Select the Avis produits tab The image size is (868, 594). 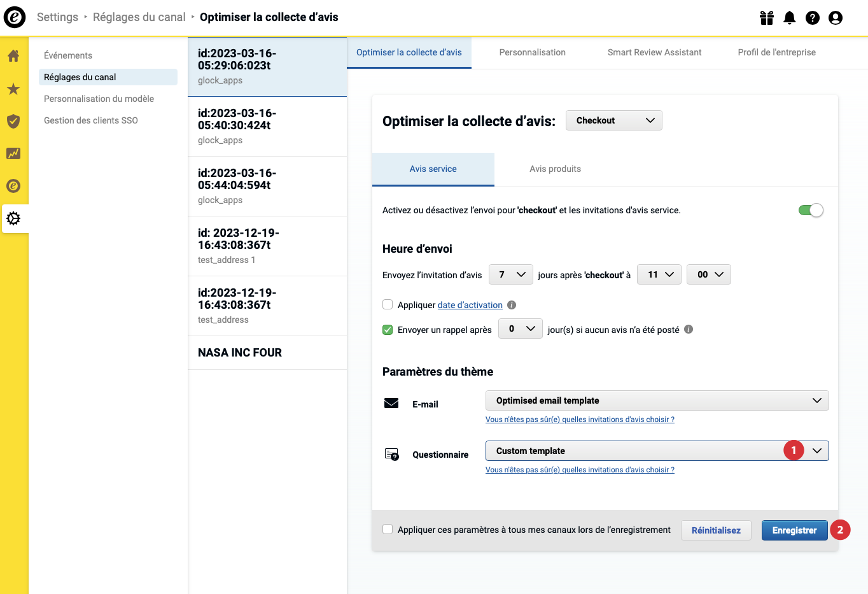[556, 169]
